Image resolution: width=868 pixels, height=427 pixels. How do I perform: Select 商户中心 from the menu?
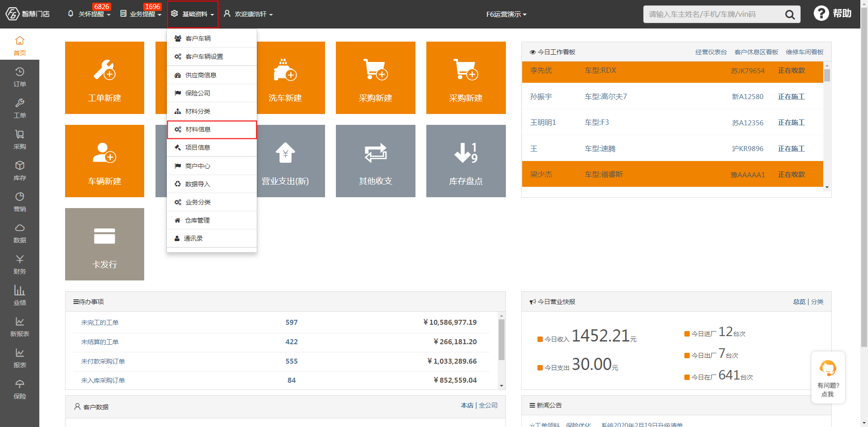coord(212,166)
